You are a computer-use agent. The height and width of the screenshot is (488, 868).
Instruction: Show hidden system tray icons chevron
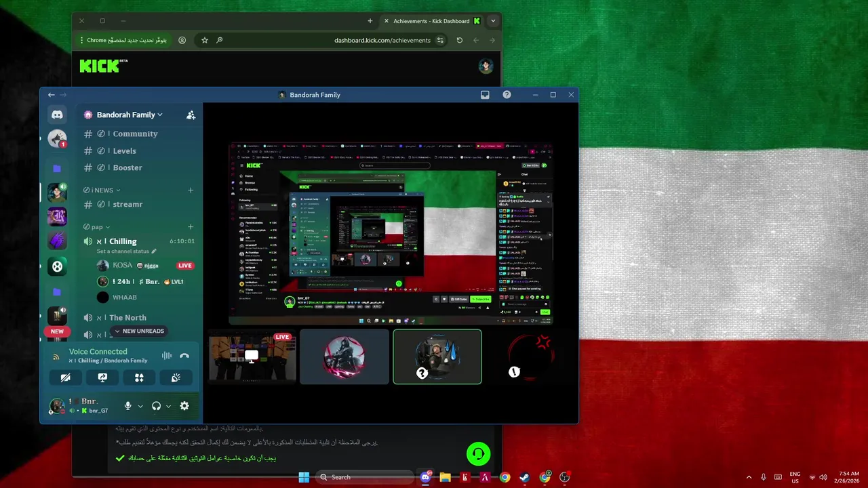(x=749, y=477)
